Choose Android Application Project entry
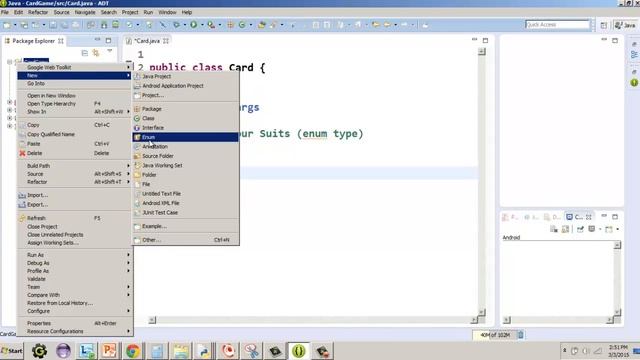 pyautogui.click(x=185, y=86)
